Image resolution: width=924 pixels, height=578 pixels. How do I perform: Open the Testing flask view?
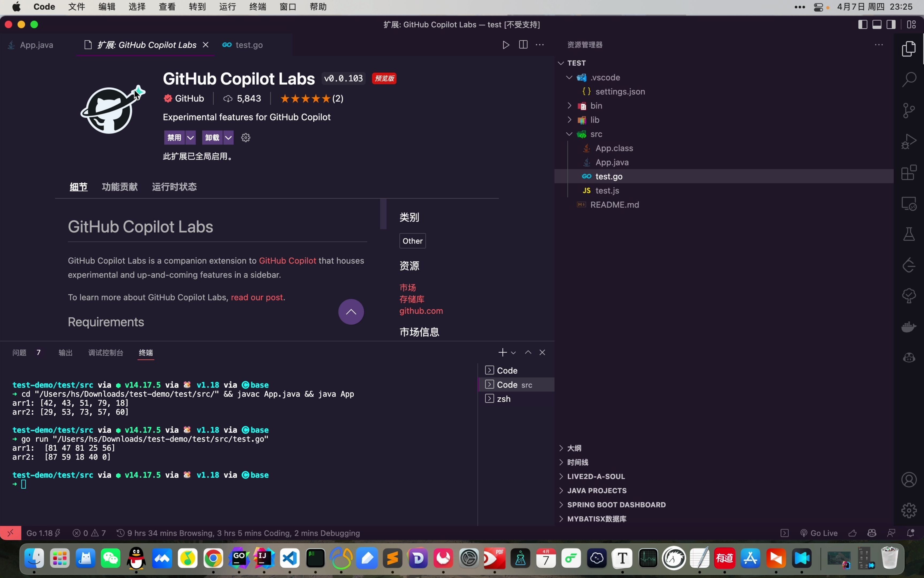tap(909, 234)
